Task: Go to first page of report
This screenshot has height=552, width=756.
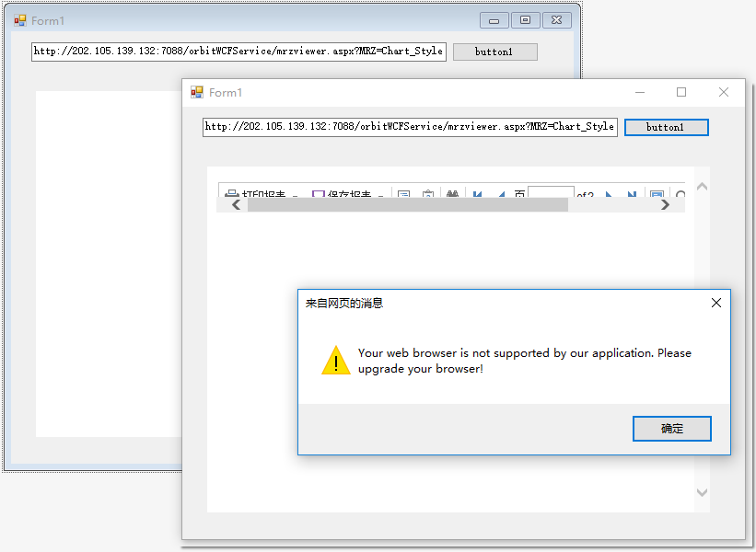Action: pyautogui.click(x=477, y=193)
